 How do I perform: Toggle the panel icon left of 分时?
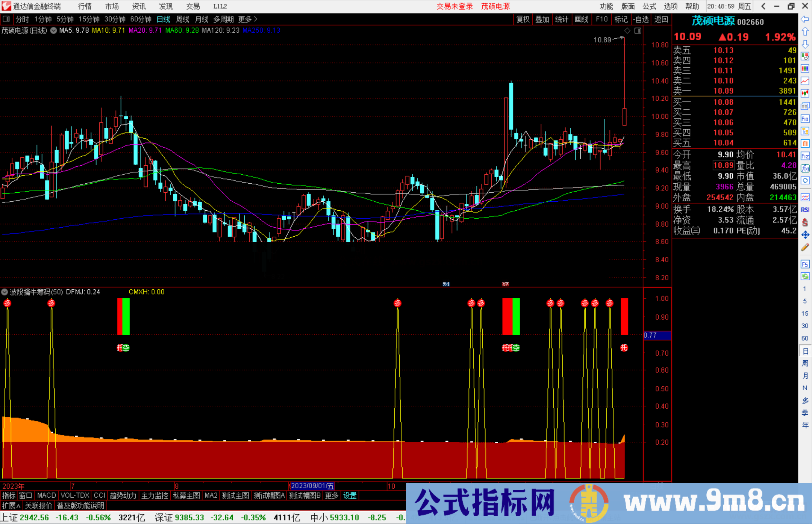tap(6, 19)
